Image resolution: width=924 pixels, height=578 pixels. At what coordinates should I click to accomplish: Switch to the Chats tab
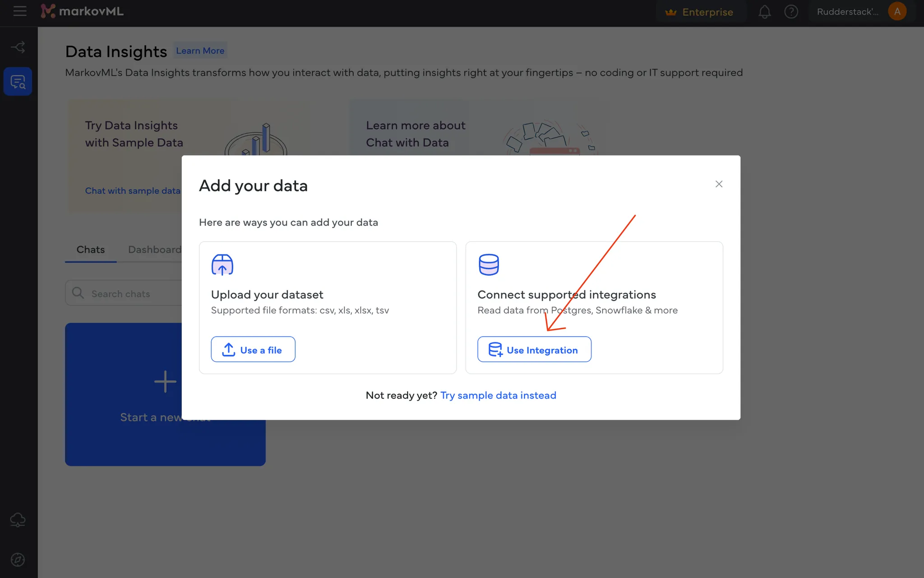tap(91, 249)
